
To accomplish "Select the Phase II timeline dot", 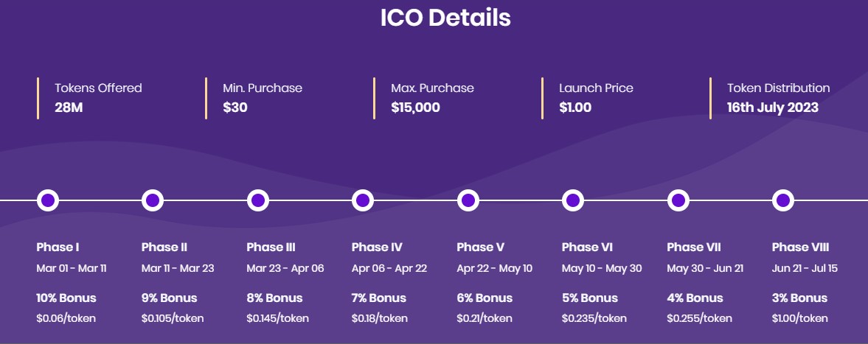I will [153, 200].
